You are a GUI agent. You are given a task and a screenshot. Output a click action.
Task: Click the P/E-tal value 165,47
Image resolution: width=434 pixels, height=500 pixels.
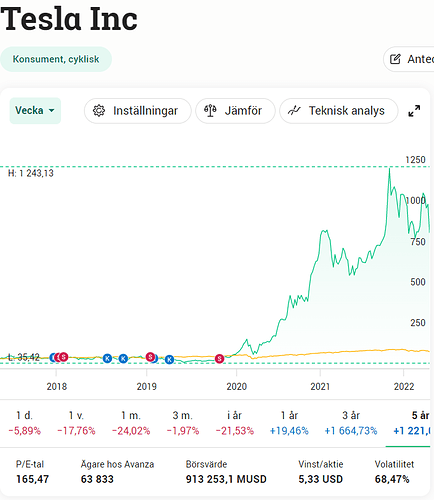click(32, 479)
